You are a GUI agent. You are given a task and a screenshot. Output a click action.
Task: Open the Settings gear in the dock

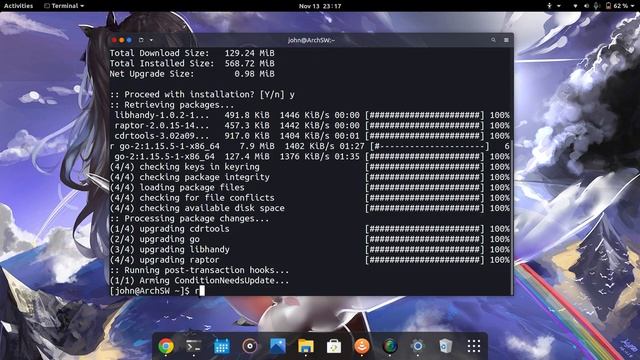click(418, 346)
